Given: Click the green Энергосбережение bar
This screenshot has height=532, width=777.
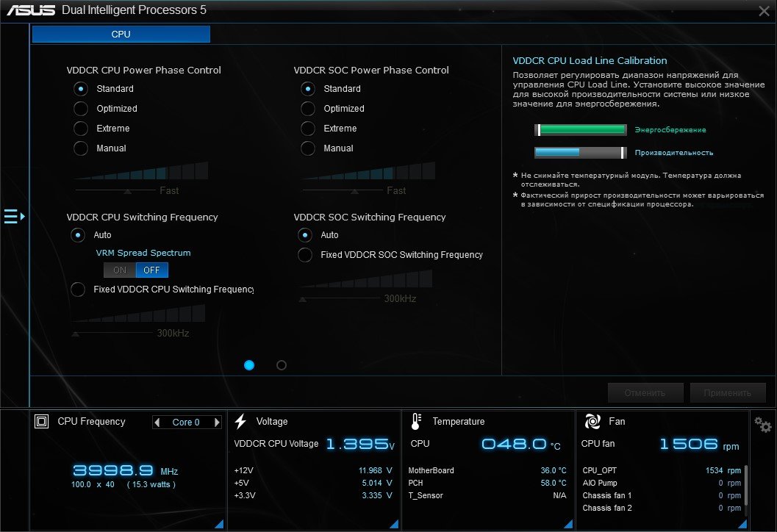Looking at the screenshot, I should [x=581, y=130].
